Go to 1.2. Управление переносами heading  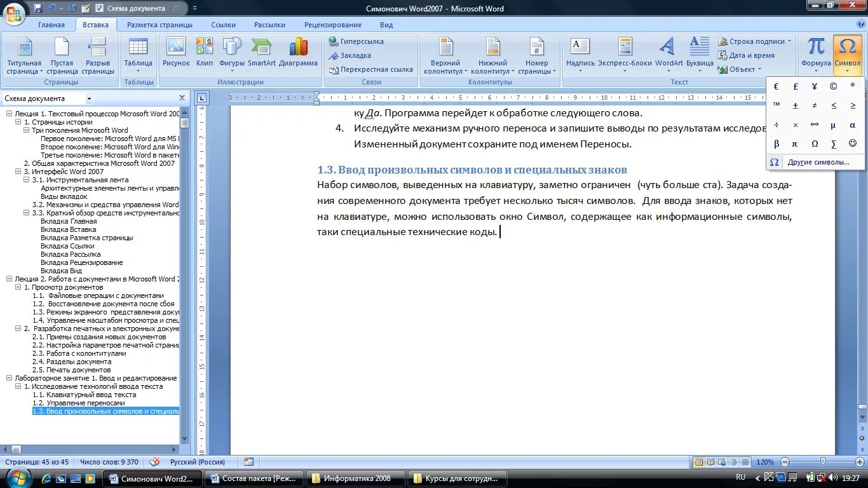(79, 403)
